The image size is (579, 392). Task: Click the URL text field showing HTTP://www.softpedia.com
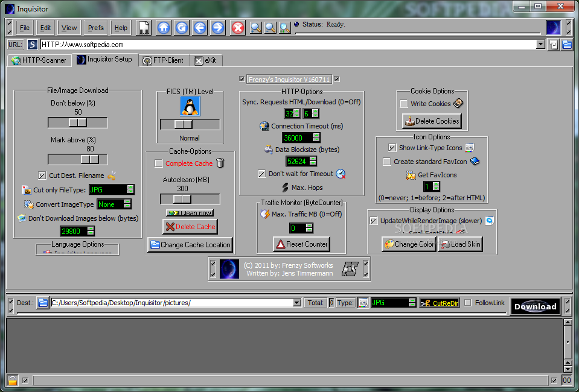288,45
